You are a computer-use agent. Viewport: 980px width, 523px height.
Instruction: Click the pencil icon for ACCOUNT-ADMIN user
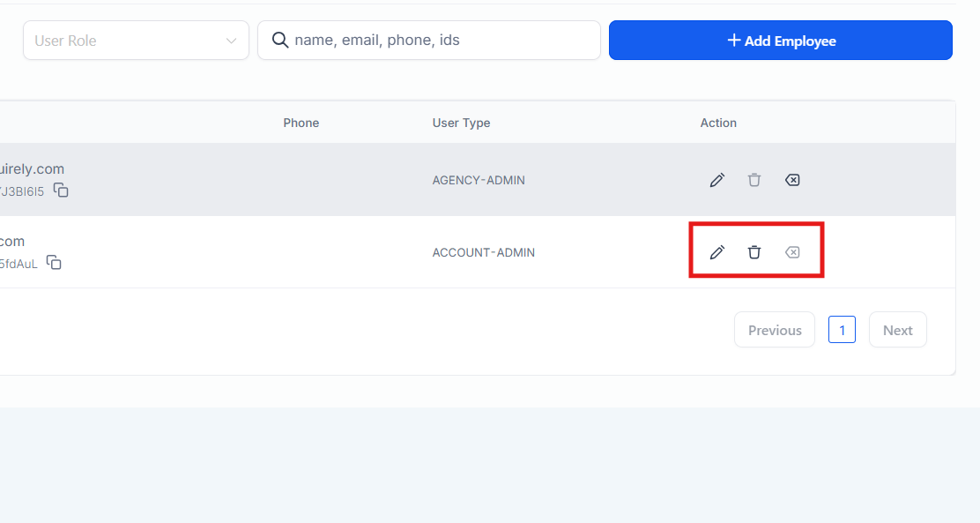click(x=717, y=252)
